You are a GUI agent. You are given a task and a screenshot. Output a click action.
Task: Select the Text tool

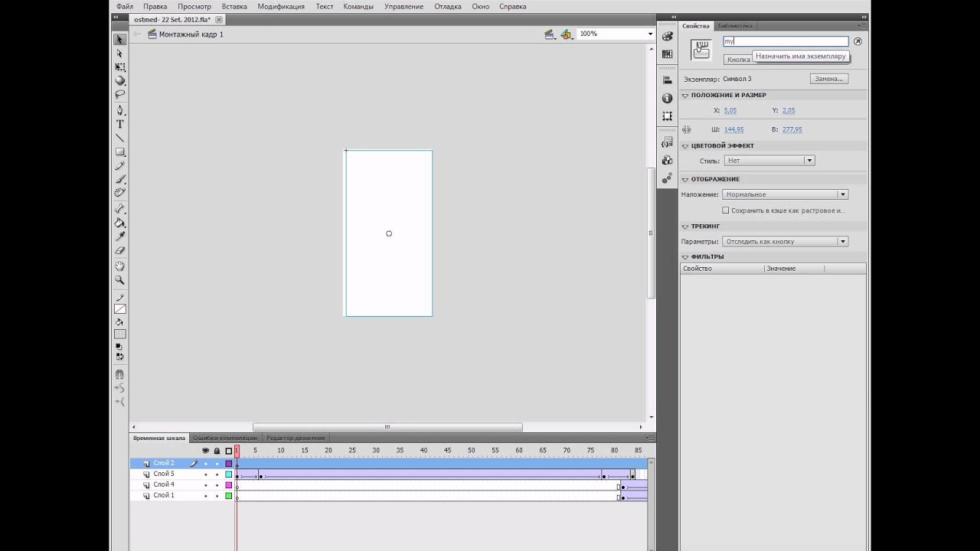pyautogui.click(x=120, y=124)
